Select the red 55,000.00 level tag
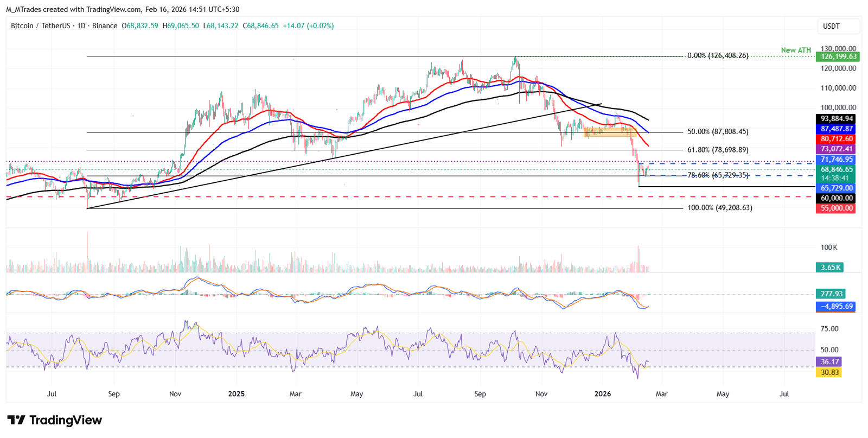The height and width of the screenshot is (438, 868). tap(836, 208)
